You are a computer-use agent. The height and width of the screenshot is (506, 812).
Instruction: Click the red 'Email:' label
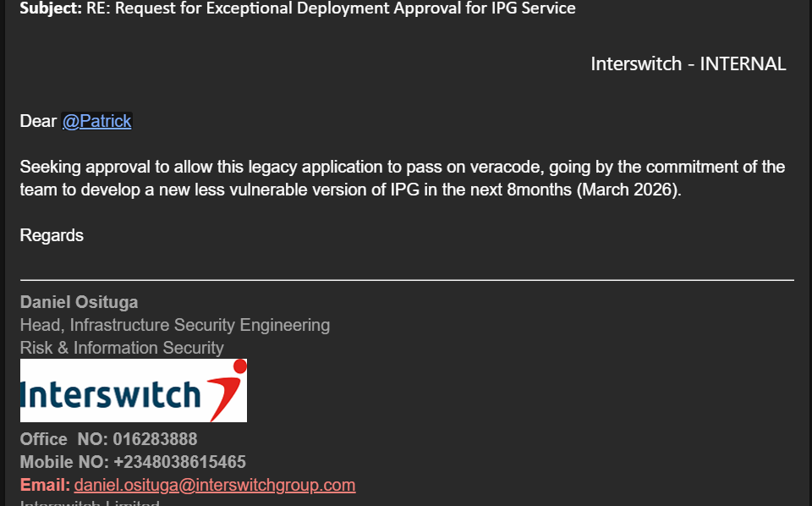point(45,485)
